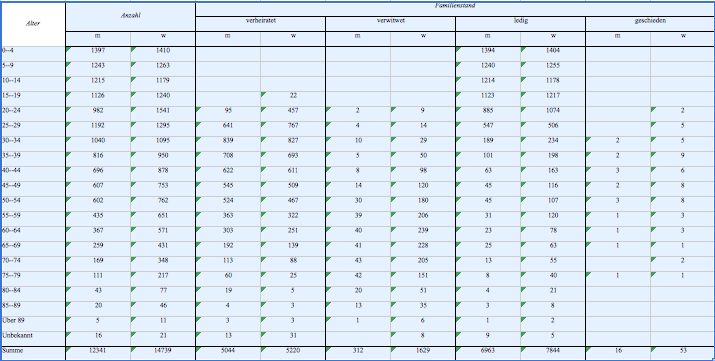Select cell 693 in the 35--39 row
The width and height of the screenshot is (715, 361).
tap(293, 159)
